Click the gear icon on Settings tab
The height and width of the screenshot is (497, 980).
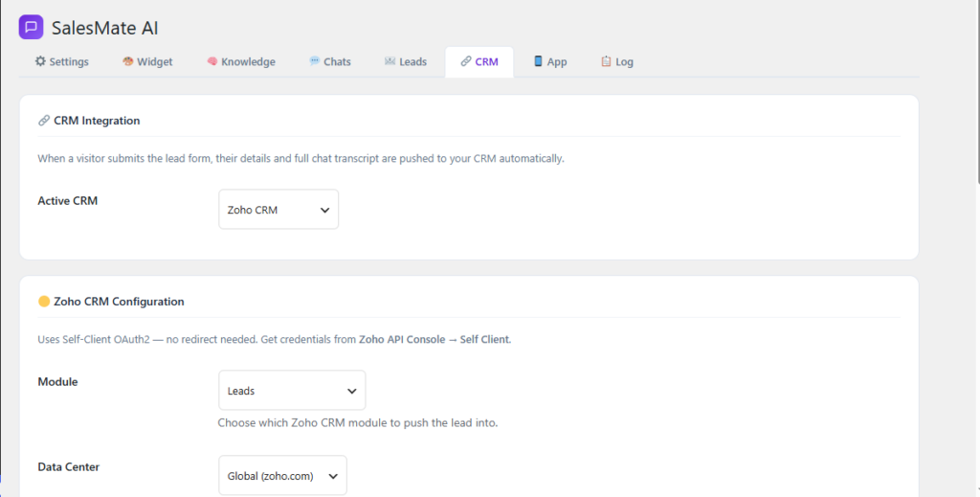coord(40,60)
